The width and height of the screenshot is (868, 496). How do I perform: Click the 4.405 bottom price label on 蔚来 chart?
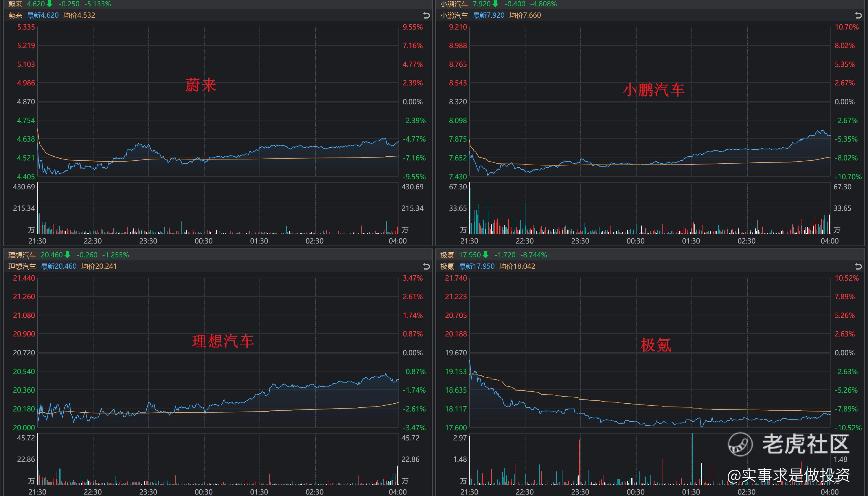coord(26,176)
